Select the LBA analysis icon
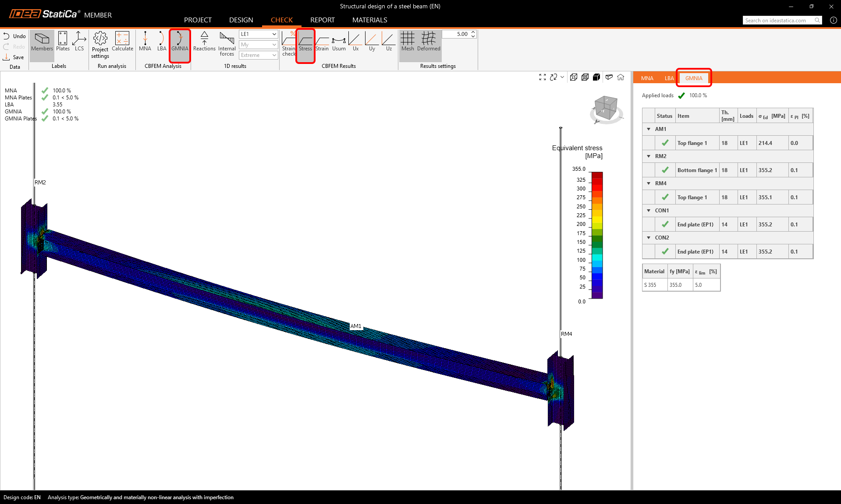The image size is (841, 504). pos(162,42)
